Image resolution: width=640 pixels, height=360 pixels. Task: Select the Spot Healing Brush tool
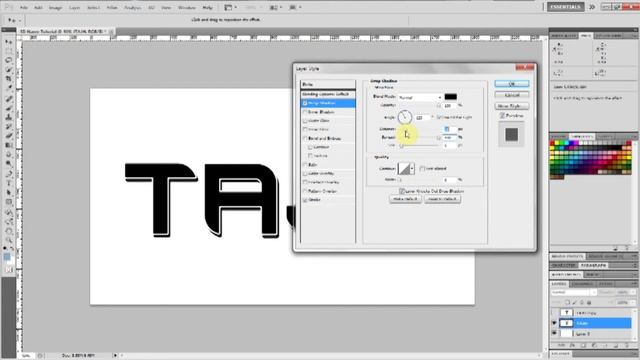pos(8,99)
